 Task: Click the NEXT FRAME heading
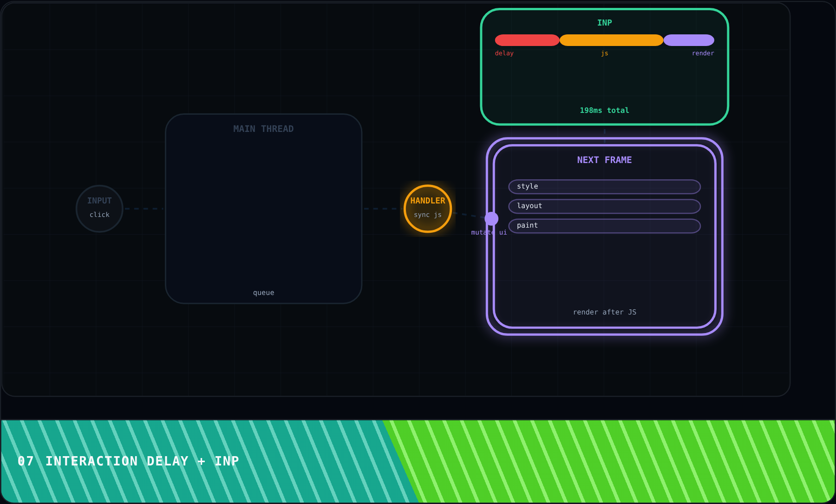604,160
